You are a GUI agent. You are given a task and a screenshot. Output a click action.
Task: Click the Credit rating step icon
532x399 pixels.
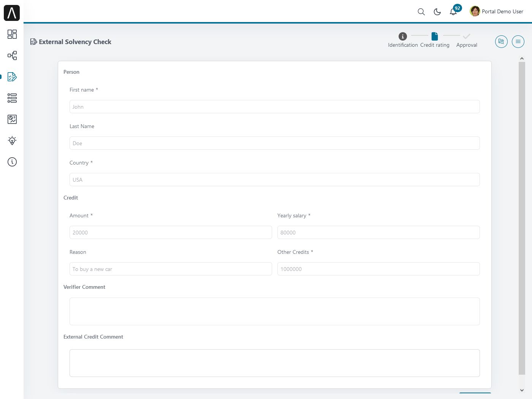pos(435,36)
